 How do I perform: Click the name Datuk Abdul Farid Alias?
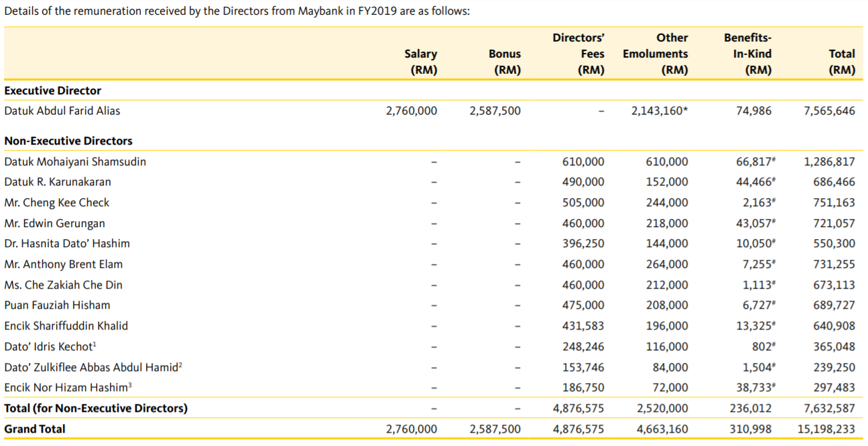[x=62, y=110]
